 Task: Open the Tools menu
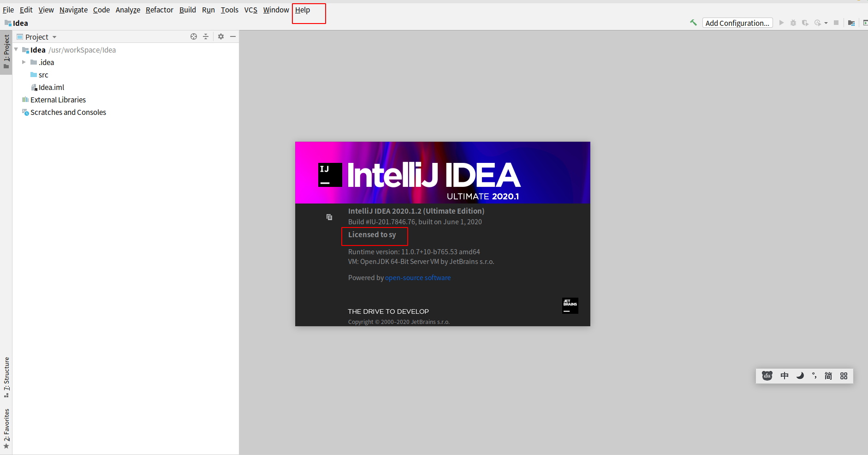click(230, 10)
